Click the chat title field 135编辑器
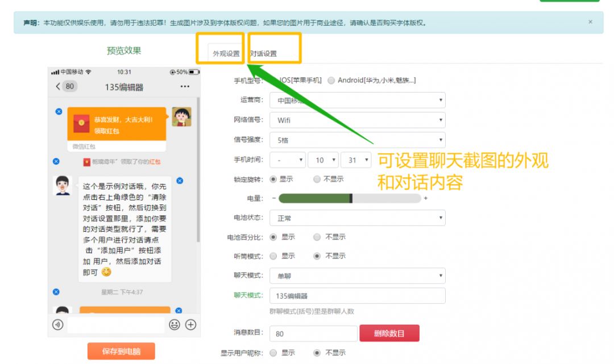The width and height of the screenshot is (614, 364). point(358,296)
